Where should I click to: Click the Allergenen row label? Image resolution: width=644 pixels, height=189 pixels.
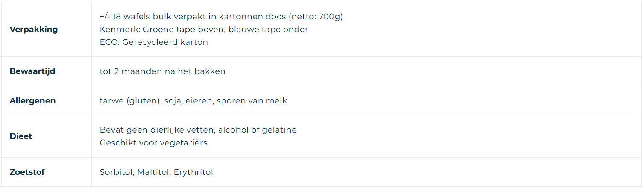coord(32,101)
